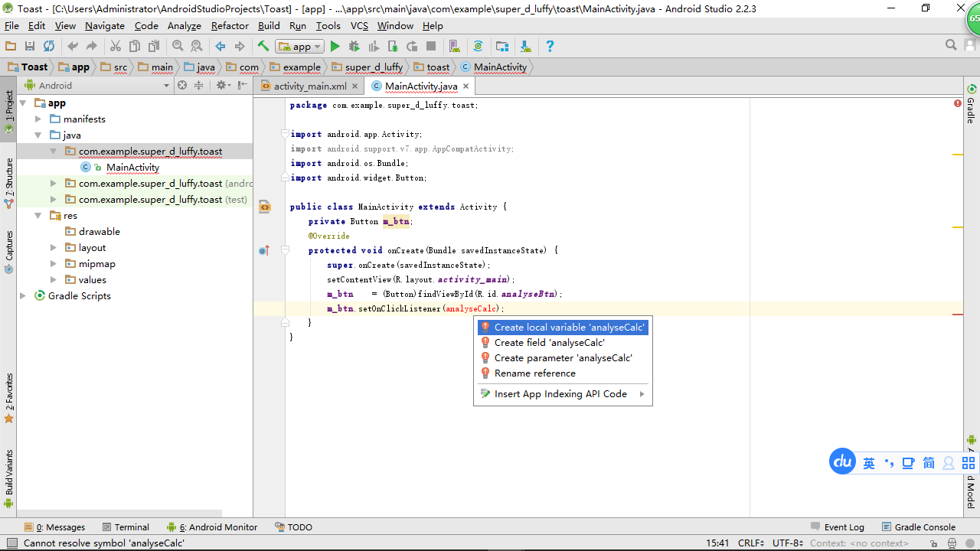Open the Terminal tool window

[x=125, y=527]
